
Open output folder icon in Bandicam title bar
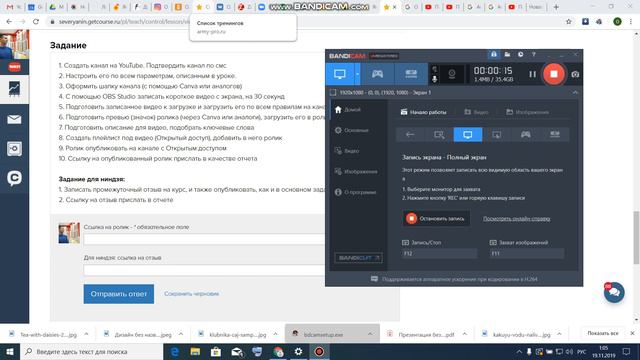pos(507,54)
